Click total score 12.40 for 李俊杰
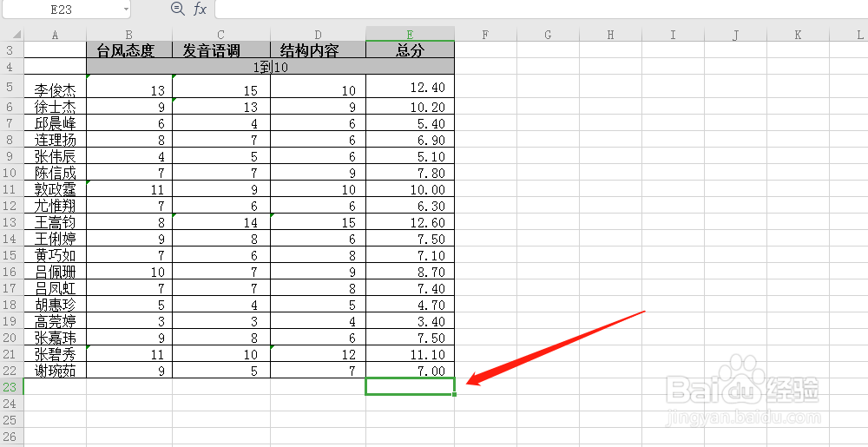This screenshot has width=868, height=447. [x=411, y=87]
